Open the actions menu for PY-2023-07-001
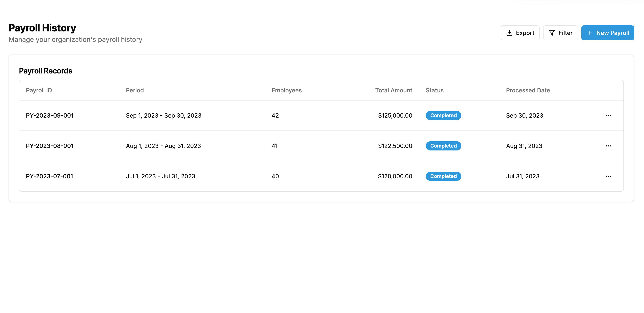The width and height of the screenshot is (644, 313). coord(608,176)
